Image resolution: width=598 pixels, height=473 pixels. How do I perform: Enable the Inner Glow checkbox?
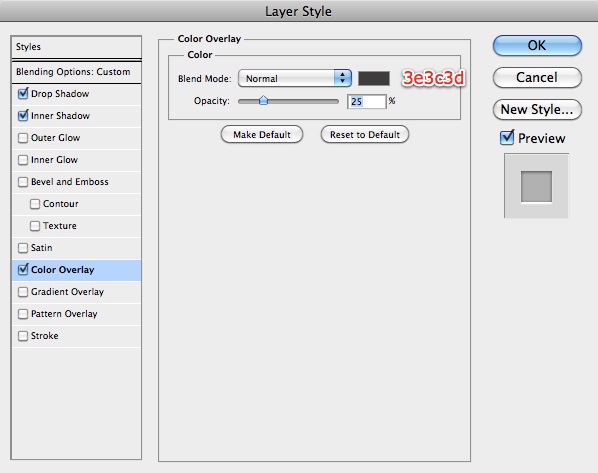click(x=23, y=159)
